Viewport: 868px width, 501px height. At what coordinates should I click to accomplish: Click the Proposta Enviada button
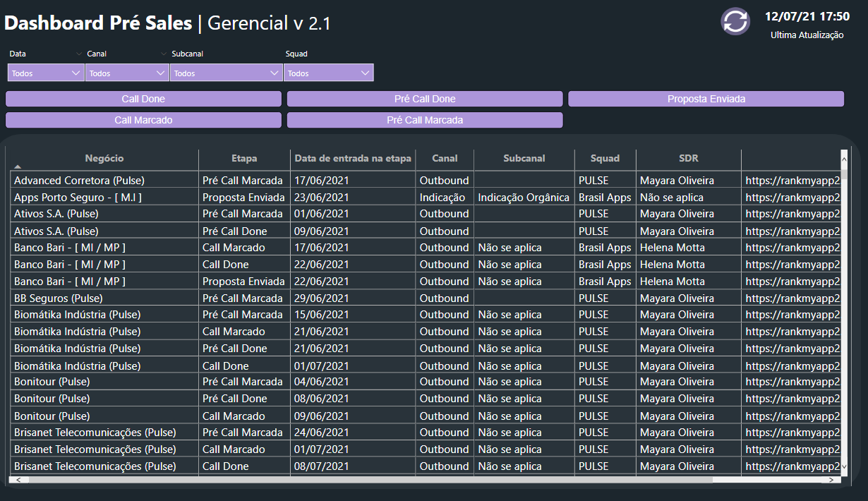click(x=706, y=99)
